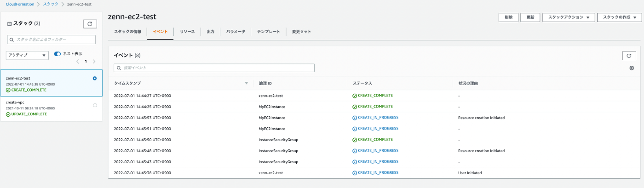Switch to パラメータ tab
Viewport: 644px width, 188px height.
click(236, 32)
